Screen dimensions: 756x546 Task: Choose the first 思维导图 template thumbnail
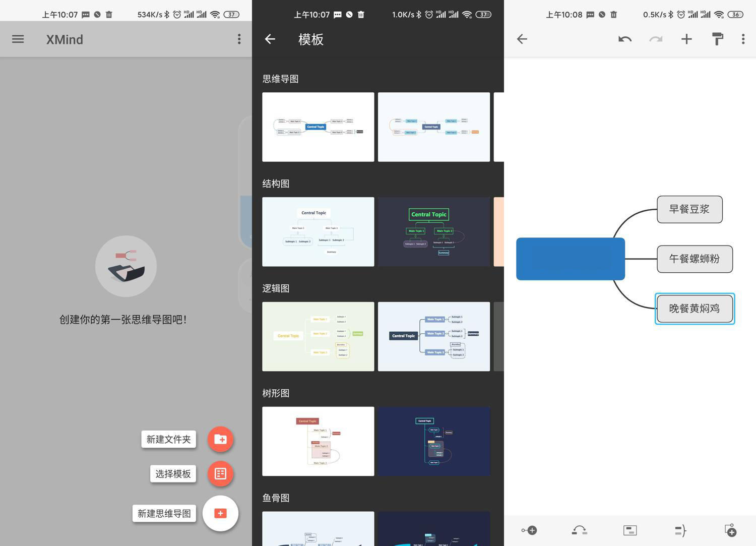(318, 127)
